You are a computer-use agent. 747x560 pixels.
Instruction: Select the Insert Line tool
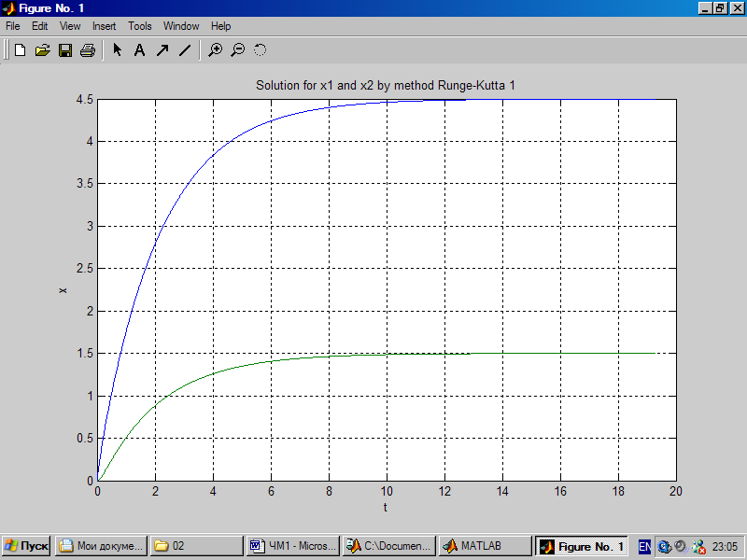[x=185, y=50]
